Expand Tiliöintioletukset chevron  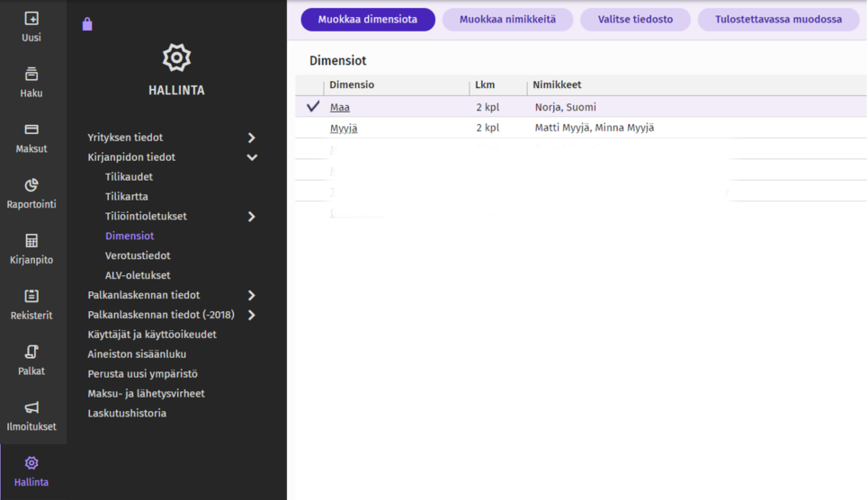251,217
